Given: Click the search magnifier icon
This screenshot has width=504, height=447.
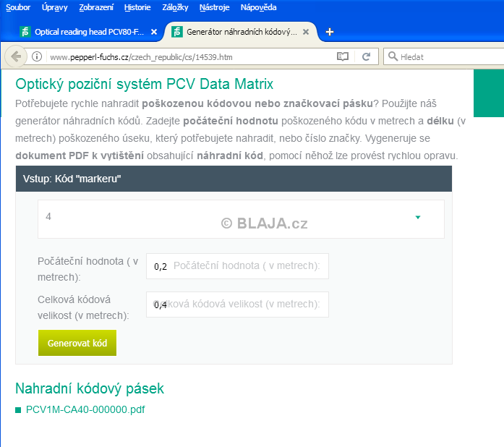Looking at the screenshot, I should [x=393, y=56].
